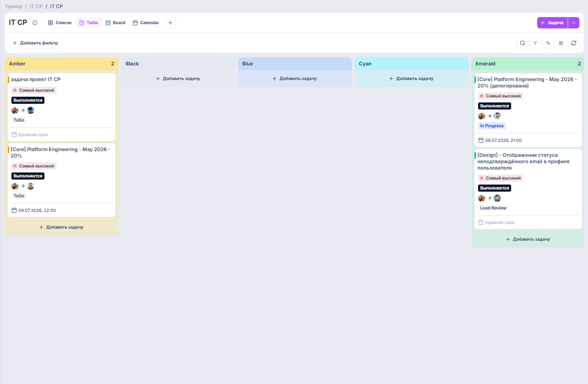Switch to the Calendar view tab
Screen dimensions: 588x384
tap(146, 23)
